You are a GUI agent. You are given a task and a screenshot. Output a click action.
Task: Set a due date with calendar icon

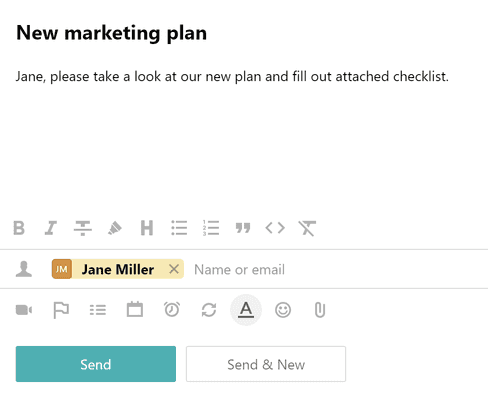click(x=135, y=309)
